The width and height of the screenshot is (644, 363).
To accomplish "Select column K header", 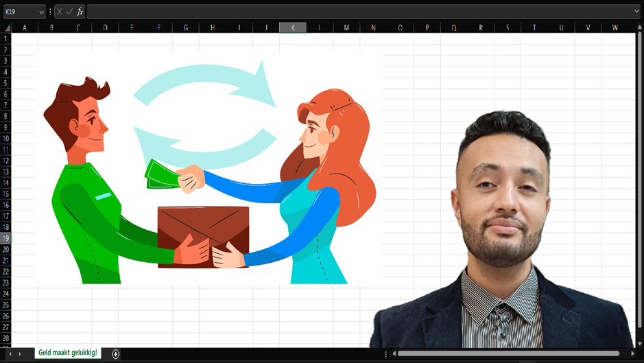I will [x=293, y=27].
